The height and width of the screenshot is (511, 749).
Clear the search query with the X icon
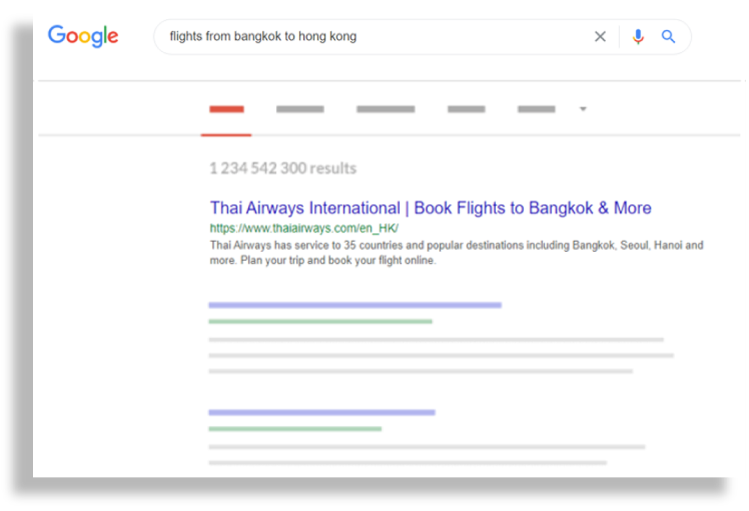pyautogui.click(x=600, y=37)
